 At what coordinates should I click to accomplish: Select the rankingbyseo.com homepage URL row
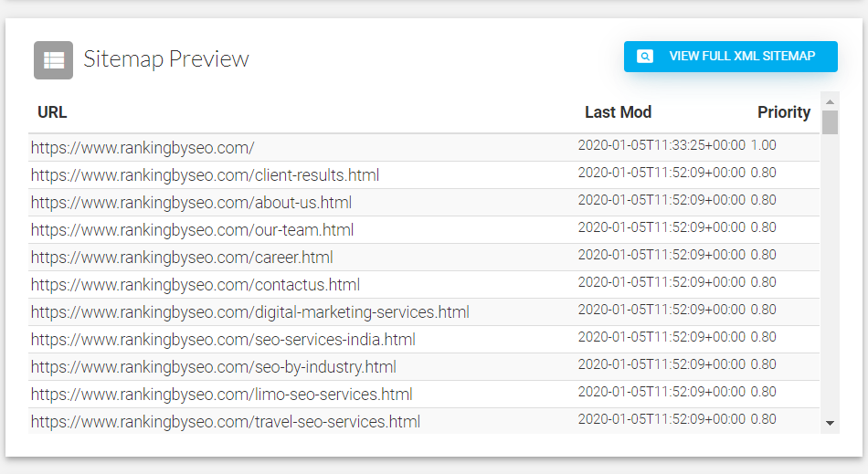[x=423, y=148]
